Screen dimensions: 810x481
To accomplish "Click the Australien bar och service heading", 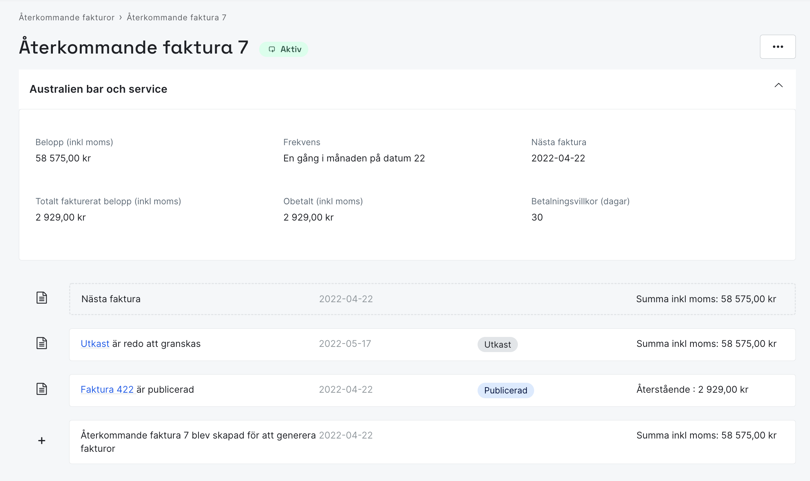I will 98,89.
